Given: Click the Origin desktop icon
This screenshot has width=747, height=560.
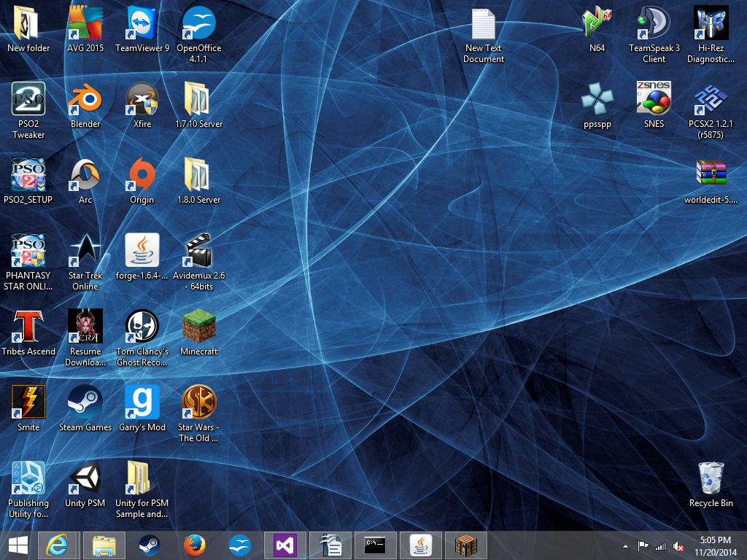Looking at the screenshot, I should pyautogui.click(x=142, y=176).
